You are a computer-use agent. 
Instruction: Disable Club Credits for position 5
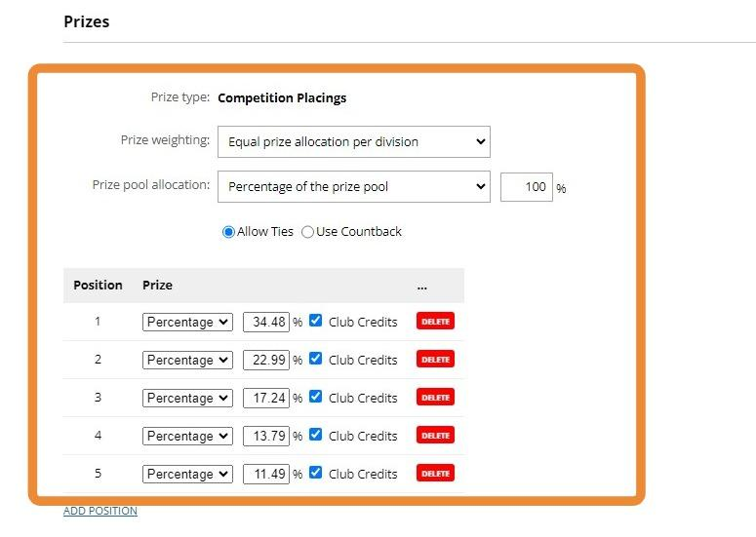click(315, 473)
